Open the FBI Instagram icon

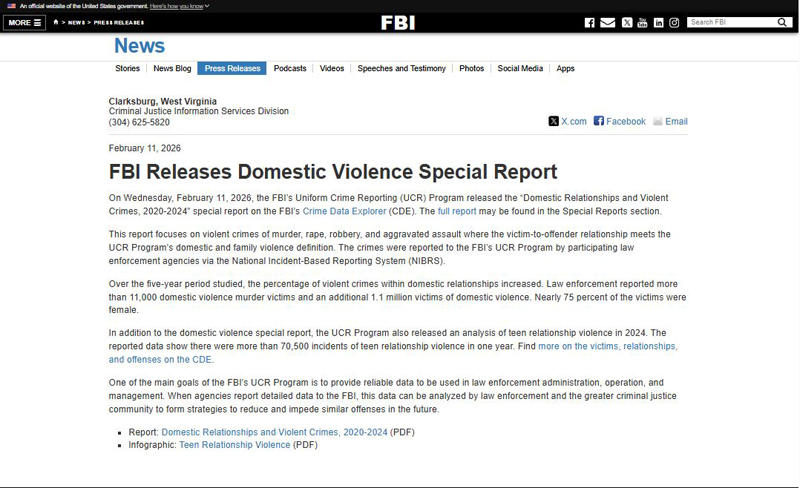pos(674,22)
